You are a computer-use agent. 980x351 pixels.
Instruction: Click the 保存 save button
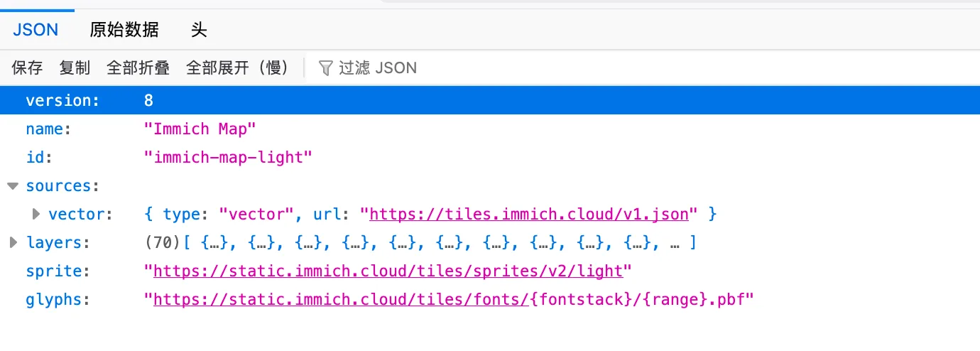[27, 68]
